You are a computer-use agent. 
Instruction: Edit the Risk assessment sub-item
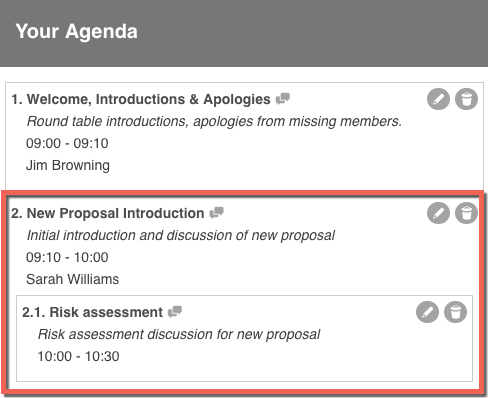tap(427, 312)
